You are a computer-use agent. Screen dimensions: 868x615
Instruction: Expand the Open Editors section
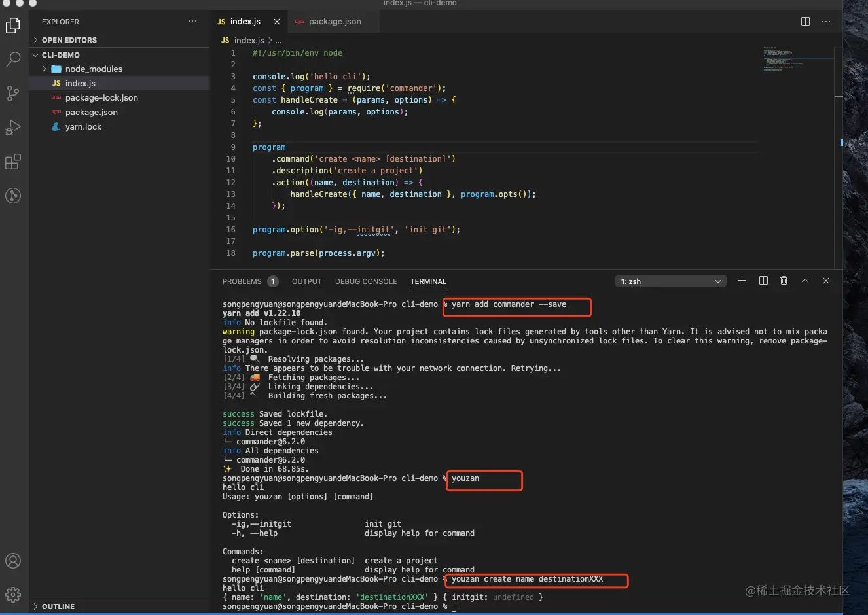point(69,40)
